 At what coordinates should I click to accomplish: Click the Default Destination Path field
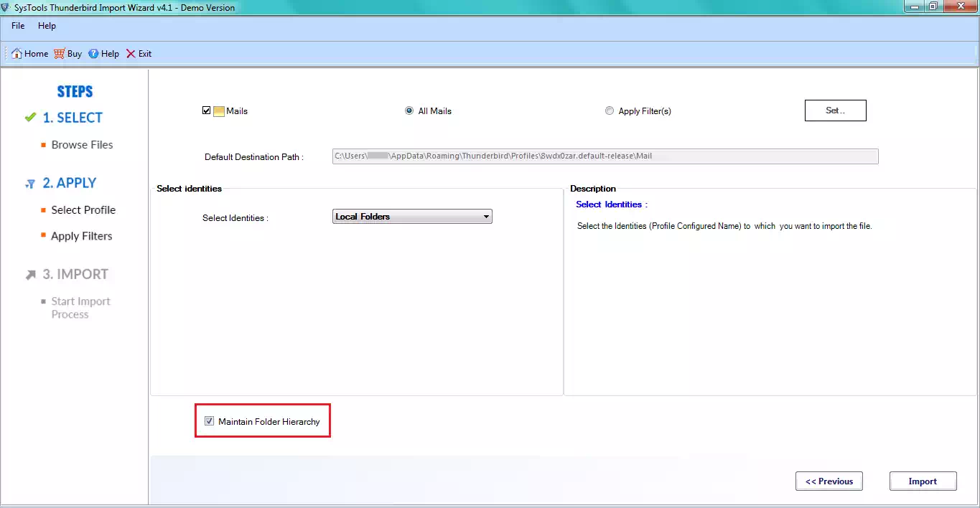(605, 156)
